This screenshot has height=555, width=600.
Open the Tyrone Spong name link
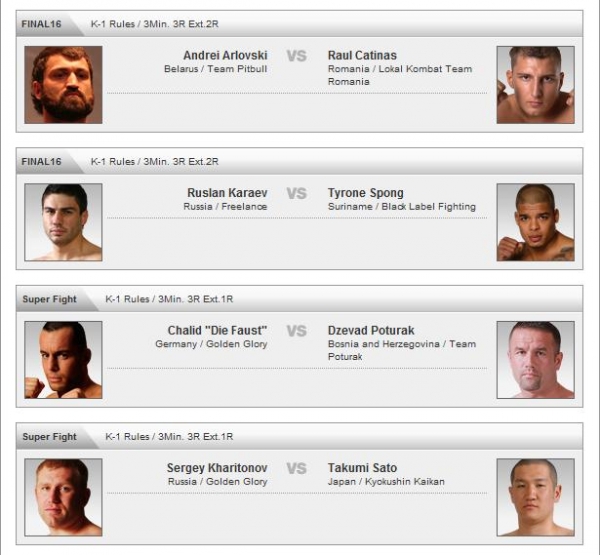click(366, 193)
